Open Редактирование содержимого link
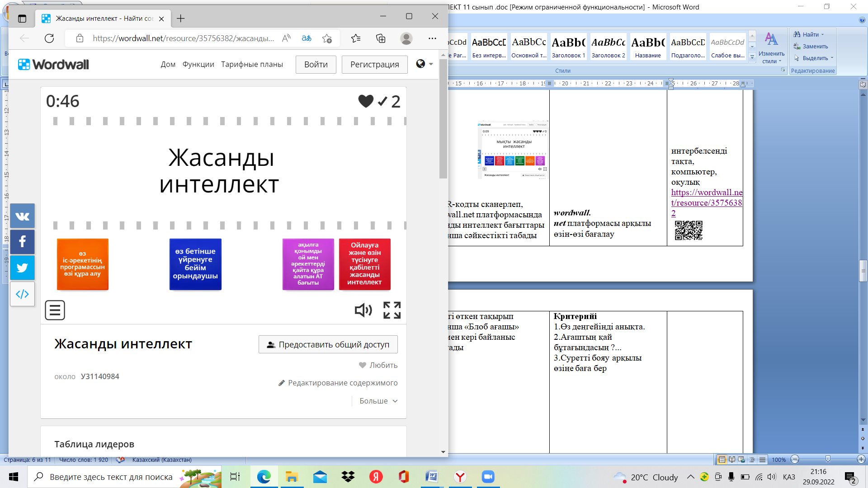868x488 pixels. point(338,383)
